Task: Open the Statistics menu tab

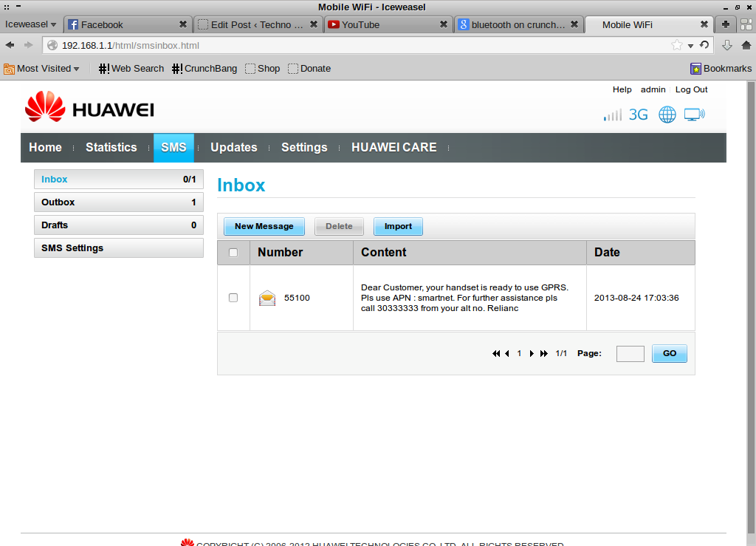Action: 111,147
